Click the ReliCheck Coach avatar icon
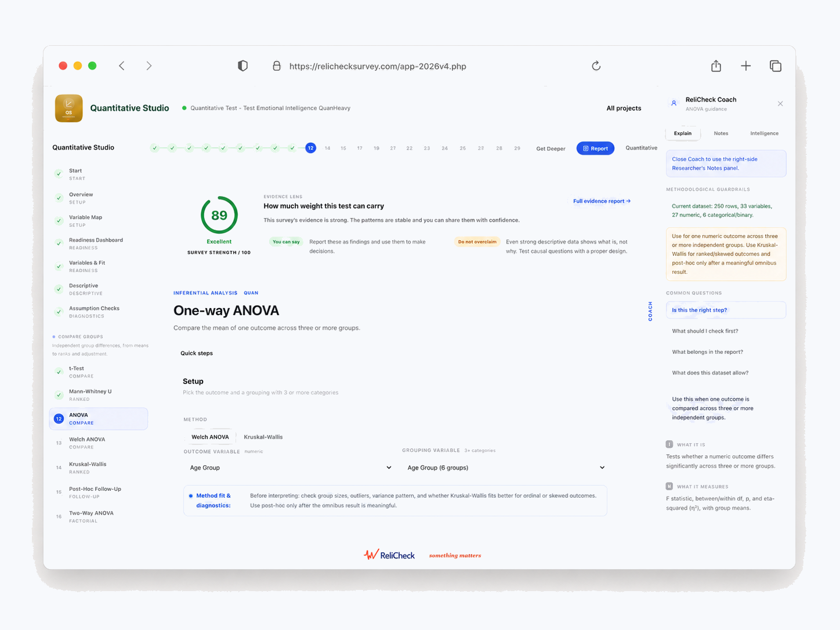 [x=674, y=103]
